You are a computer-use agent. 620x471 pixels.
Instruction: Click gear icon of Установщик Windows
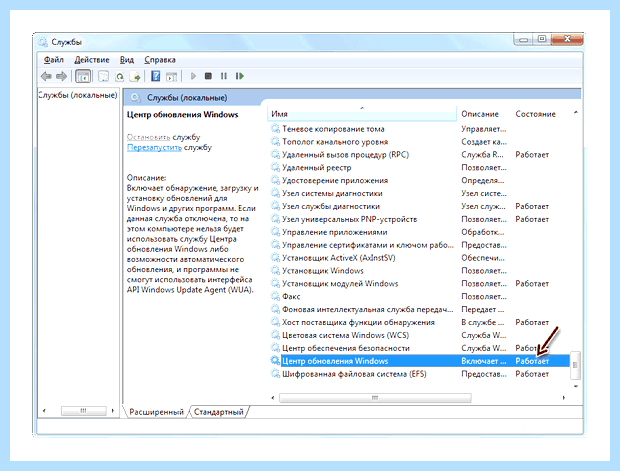click(x=275, y=270)
